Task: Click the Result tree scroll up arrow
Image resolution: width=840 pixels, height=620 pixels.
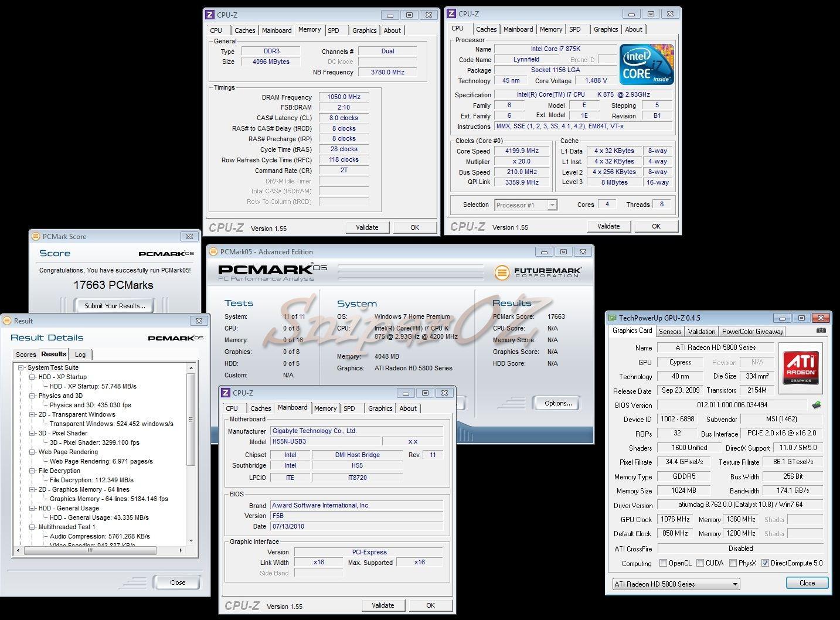Action: point(191,367)
